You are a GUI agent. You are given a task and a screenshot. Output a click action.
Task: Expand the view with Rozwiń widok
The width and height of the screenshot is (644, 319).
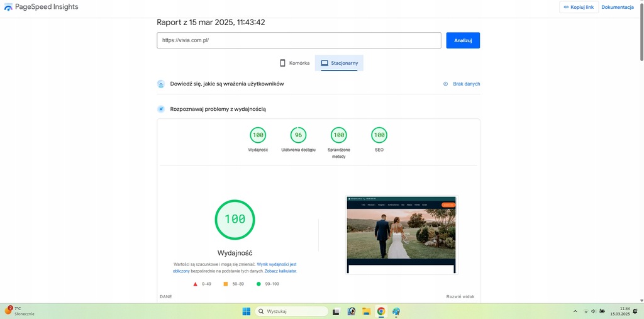(x=460, y=296)
